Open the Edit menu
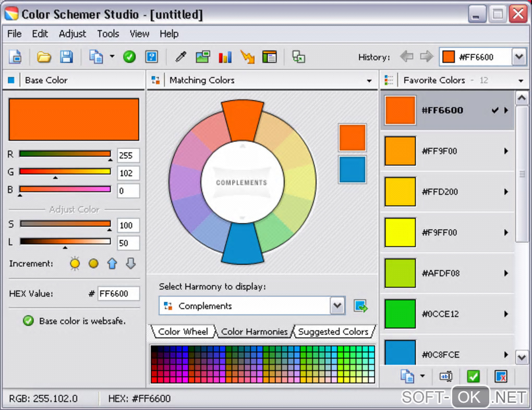This screenshot has width=532, height=410. pos(40,34)
